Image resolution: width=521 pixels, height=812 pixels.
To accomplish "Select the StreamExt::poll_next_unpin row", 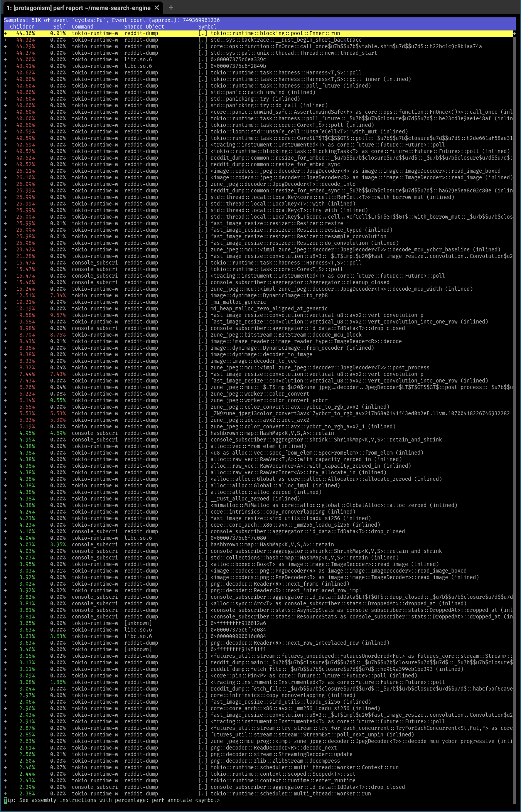I will (258, 735).
